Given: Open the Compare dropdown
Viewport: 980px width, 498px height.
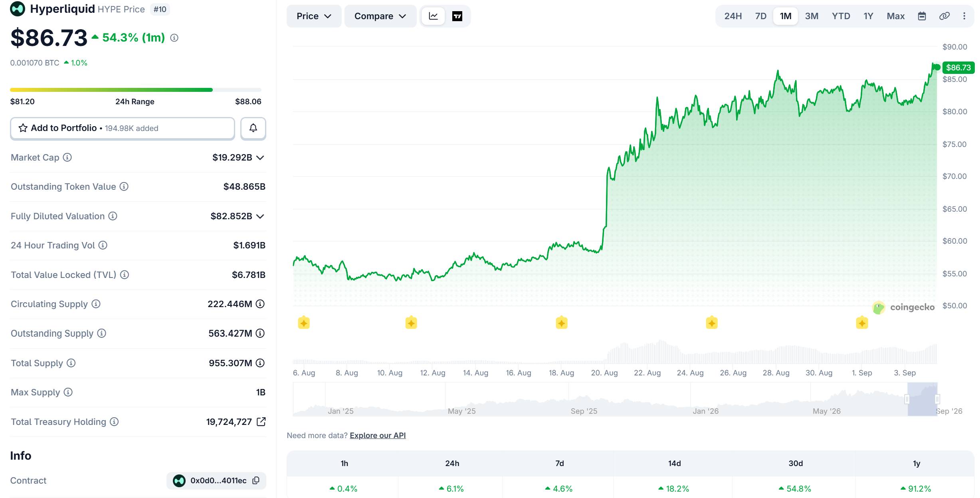Looking at the screenshot, I should pos(380,16).
